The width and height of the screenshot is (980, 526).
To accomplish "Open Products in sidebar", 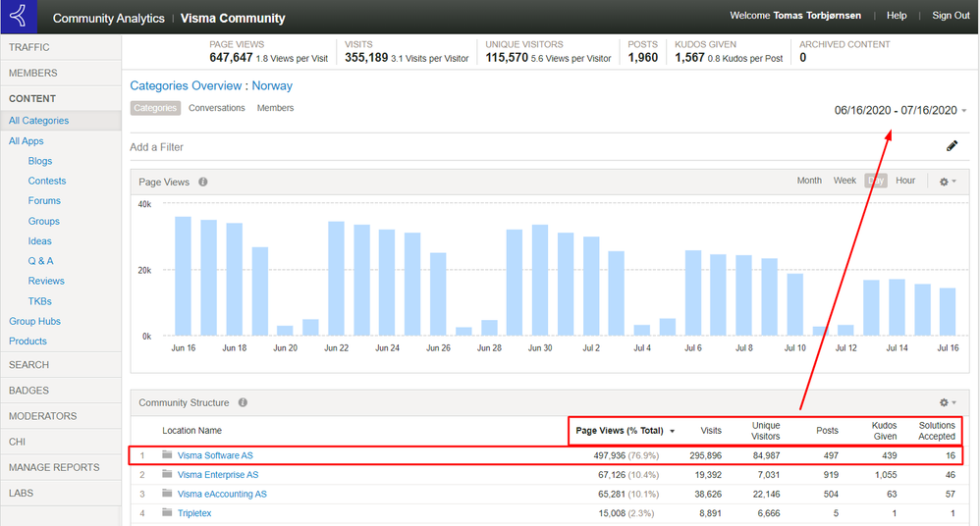I will point(28,342).
